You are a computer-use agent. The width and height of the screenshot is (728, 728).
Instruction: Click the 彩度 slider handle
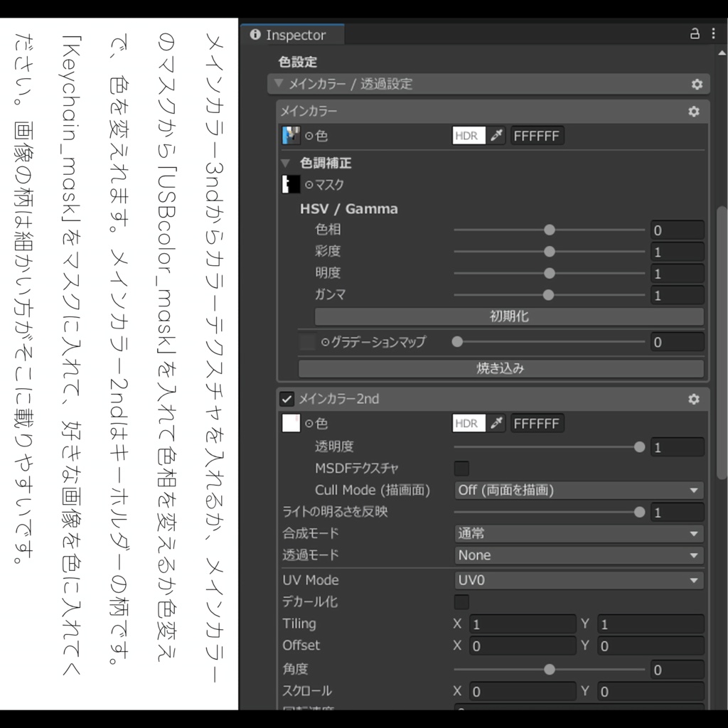(549, 251)
